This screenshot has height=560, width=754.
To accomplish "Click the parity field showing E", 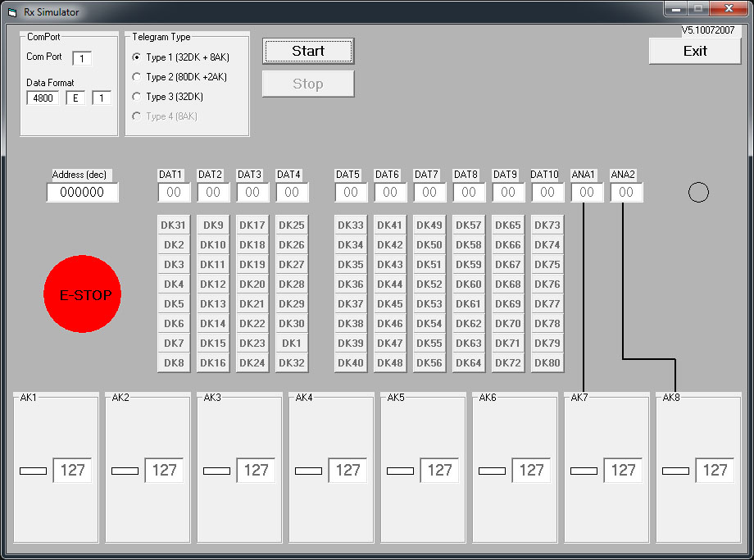I will click(75, 98).
